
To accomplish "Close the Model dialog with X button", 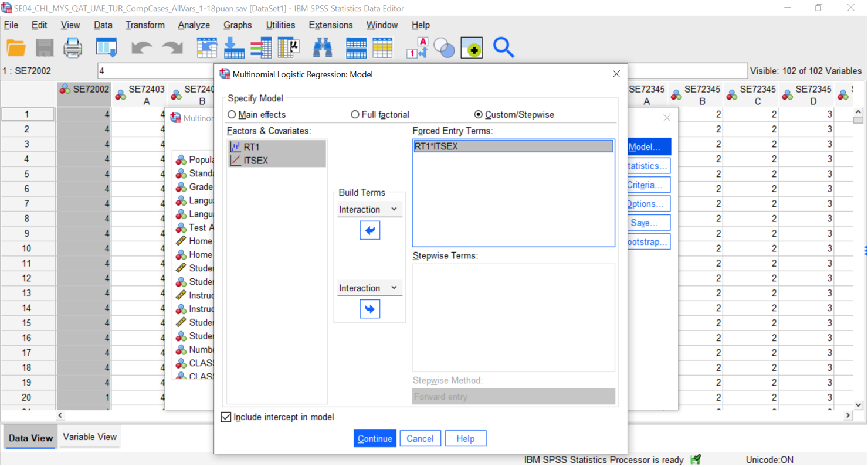I will click(616, 74).
